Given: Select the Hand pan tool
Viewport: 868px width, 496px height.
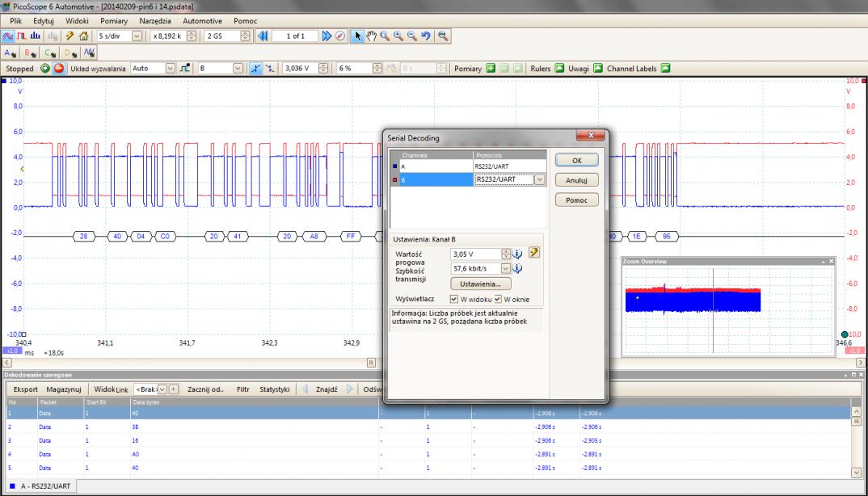Looking at the screenshot, I should [371, 36].
